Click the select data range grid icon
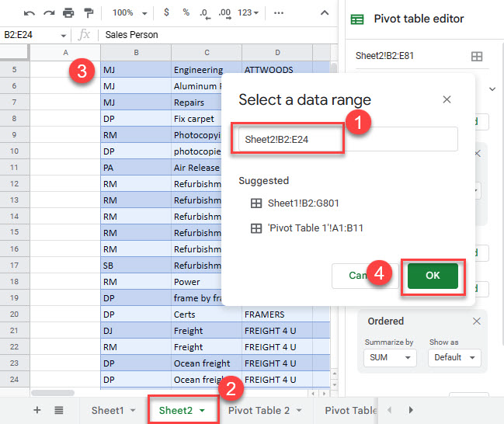Screen dimensions: 504x424 477,56
